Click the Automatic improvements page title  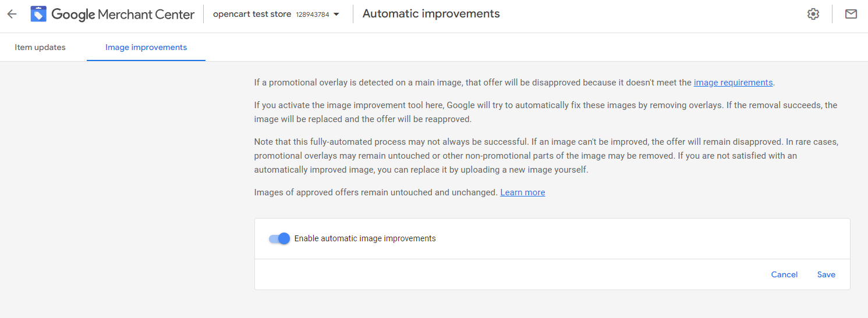[x=431, y=14]
